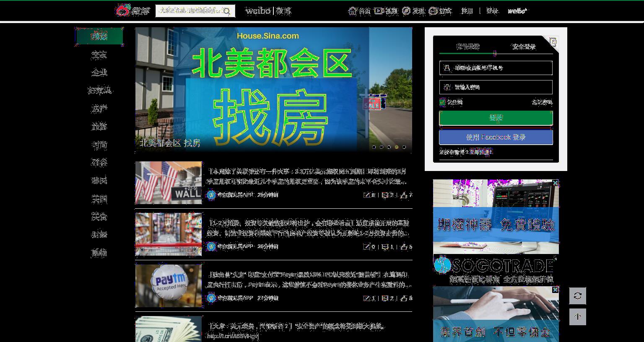Click the back-to-top arrow button
Image resolution: width=644 pixels, height=342 pixels.
click(x=577, y=316)
